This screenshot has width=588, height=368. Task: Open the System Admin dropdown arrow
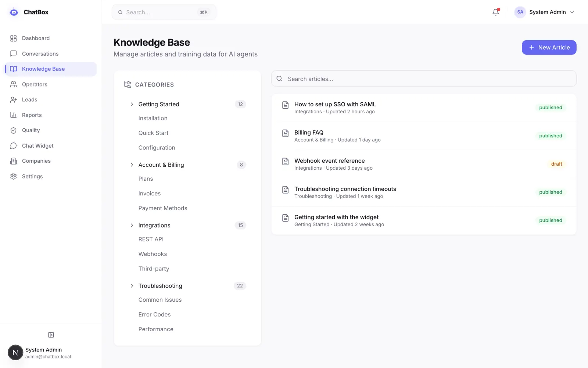point(572,12)
